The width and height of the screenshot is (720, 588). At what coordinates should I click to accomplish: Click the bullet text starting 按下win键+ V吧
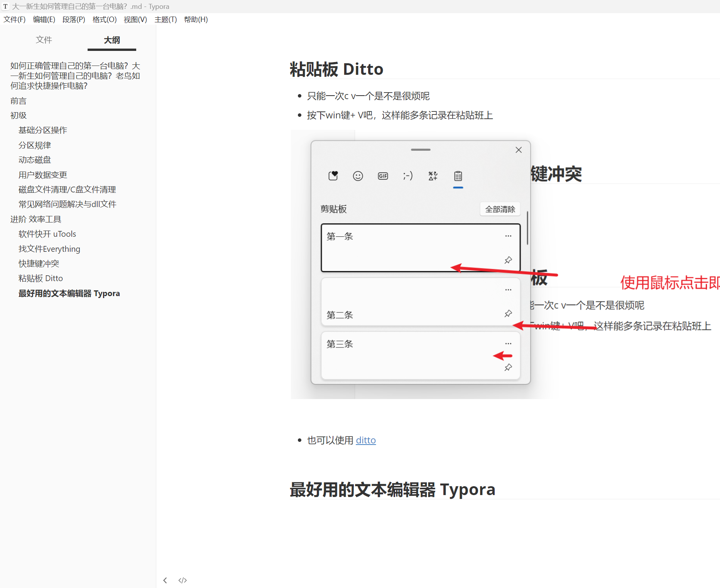pos(400,115)
